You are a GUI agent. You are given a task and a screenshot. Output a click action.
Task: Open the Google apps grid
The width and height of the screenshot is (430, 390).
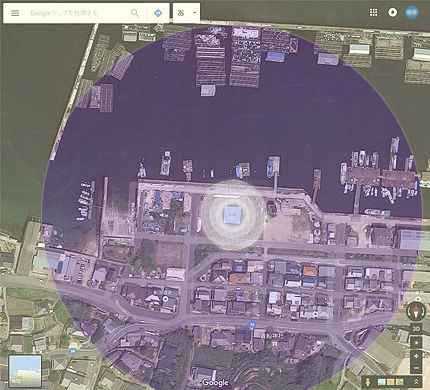click(x=374, y=13)
